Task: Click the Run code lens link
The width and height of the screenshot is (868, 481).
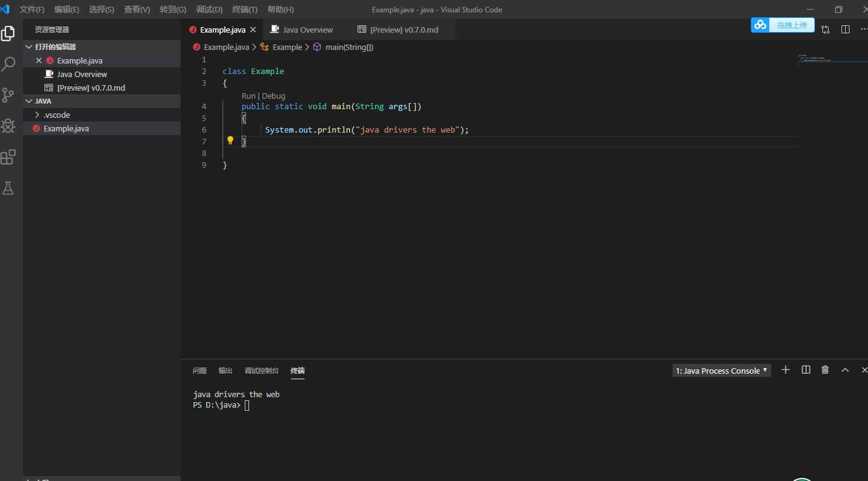Action: (248, 96)
